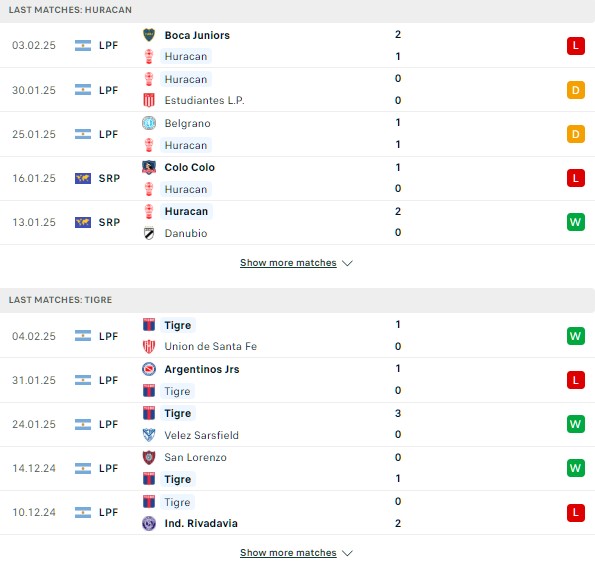This screenshot has width=595, height=567.
Task: Click the SRP flag icon on 16.01.25 match
Action: (83, 178)
